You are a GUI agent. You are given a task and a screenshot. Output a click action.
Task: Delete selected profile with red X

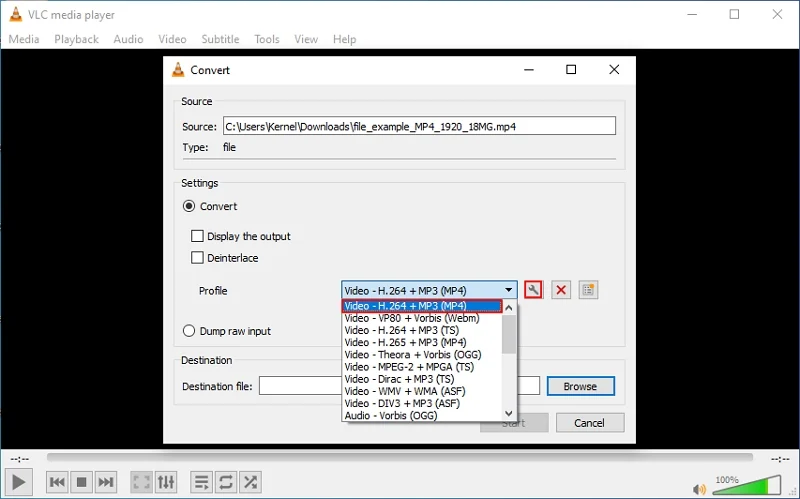(561, 290)
